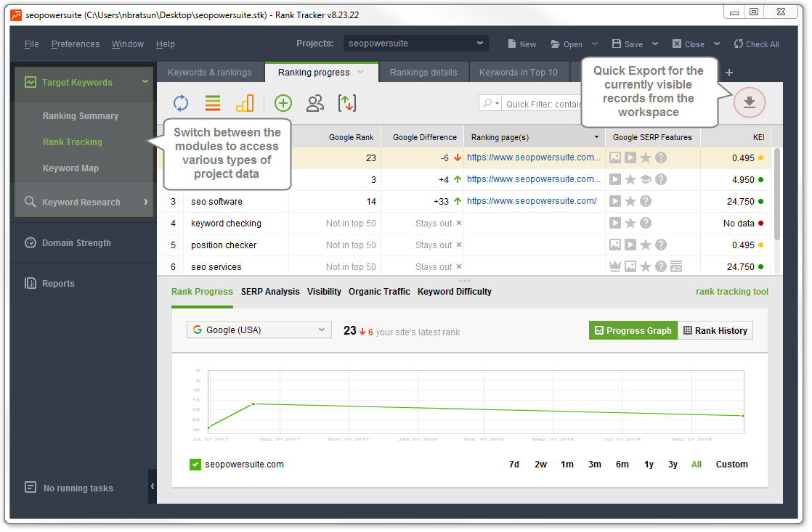Open the Ranking progress tab dropdown arrow
Image resolution: width=812 pixels, height=532 pixels.
[360, 72]
